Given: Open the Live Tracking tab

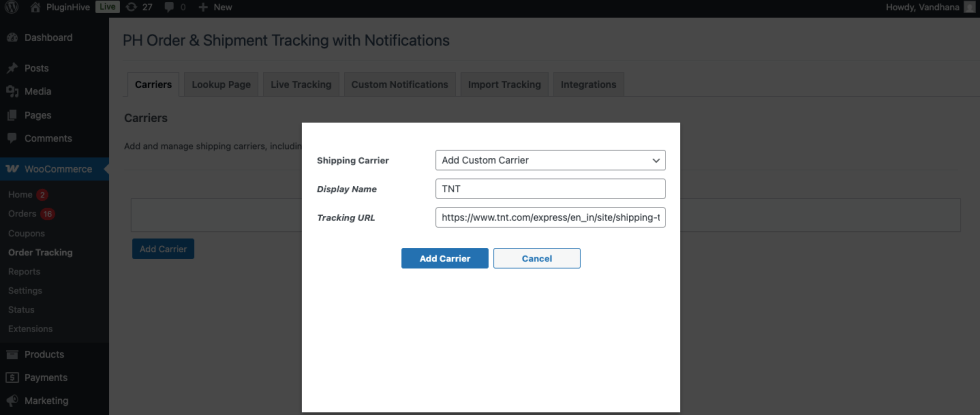Looking at the screenshot, I should point(301,85).
